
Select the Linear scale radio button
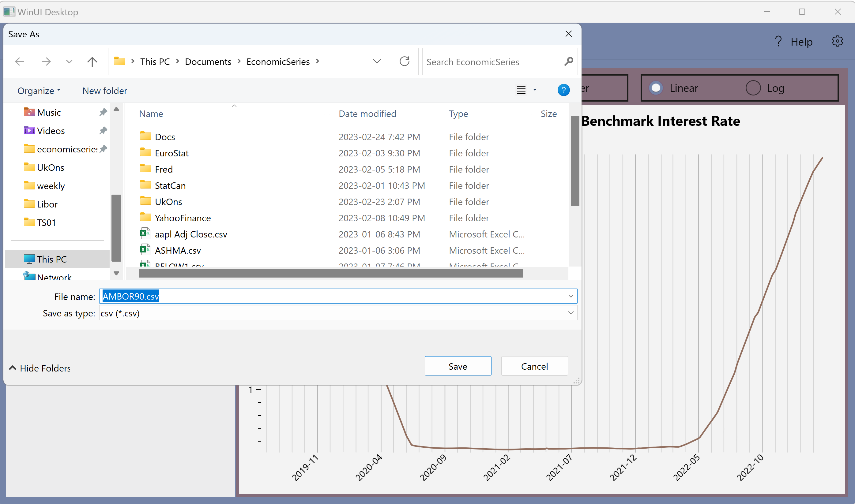(656, 88)
